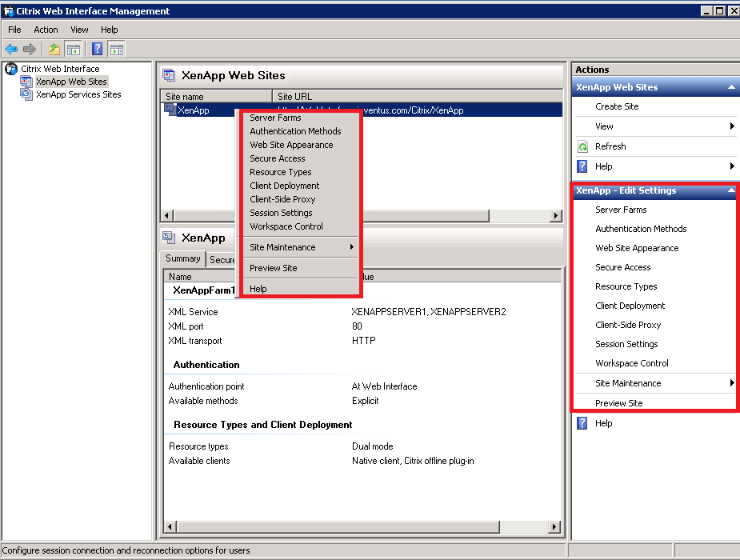Viewport: 740px width, 560px height.
Task: Click Client Deployment in Actions pane
Action: (630, 306)
